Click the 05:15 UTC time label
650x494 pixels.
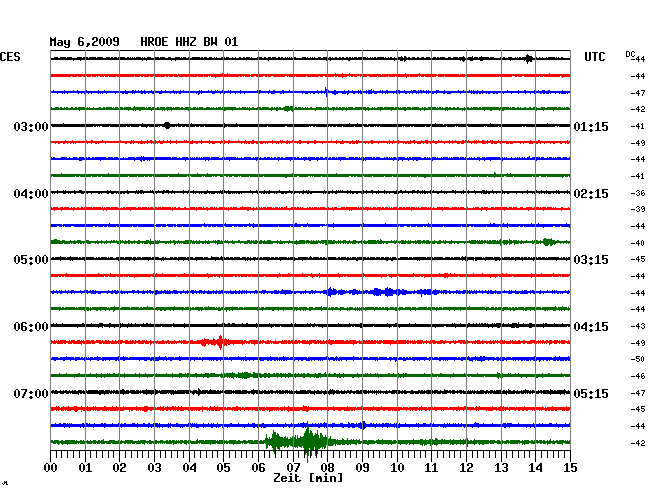click(591, 393)
